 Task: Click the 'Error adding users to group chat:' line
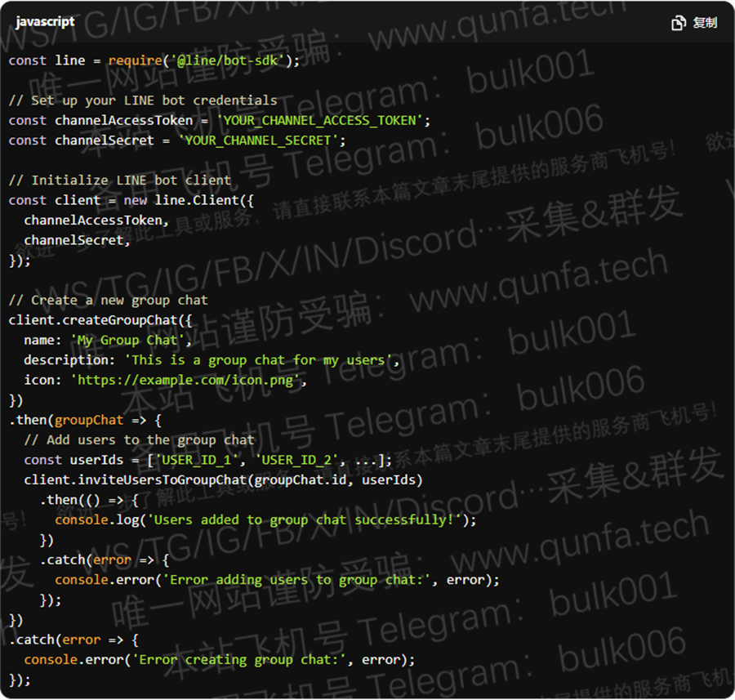pyautogui.click(x=277, y=580)
